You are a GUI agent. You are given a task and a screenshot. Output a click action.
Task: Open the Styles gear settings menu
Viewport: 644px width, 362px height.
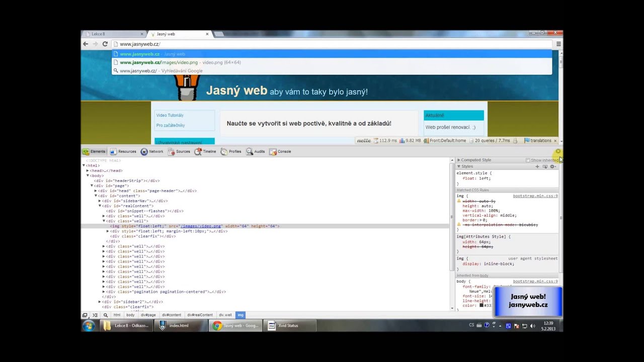pos(552,166)
